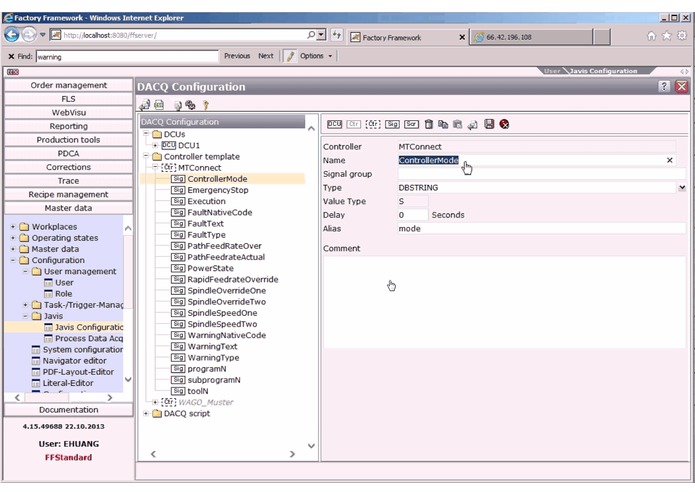
Task: Click the highlighter pencil icon in find bar
Action: (290, 56)
